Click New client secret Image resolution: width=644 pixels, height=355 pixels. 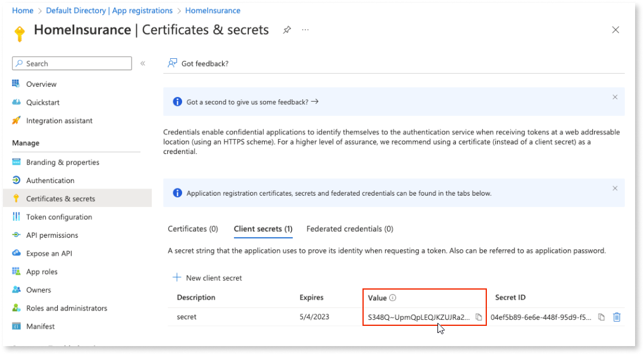(207, 278)
